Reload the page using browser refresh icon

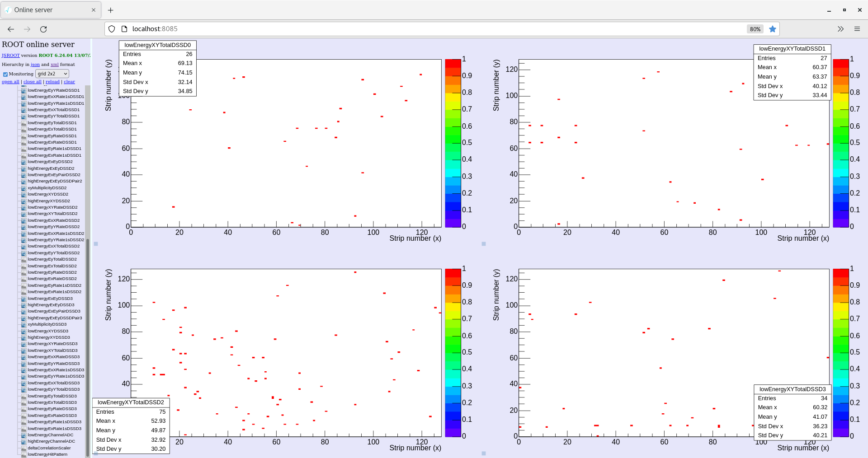43,29
